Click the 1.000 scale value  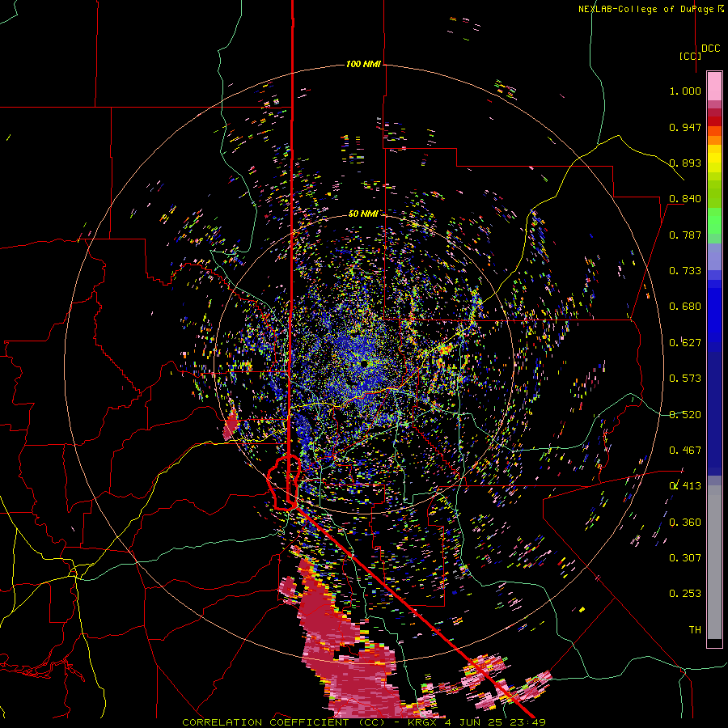tap(685, 91)
